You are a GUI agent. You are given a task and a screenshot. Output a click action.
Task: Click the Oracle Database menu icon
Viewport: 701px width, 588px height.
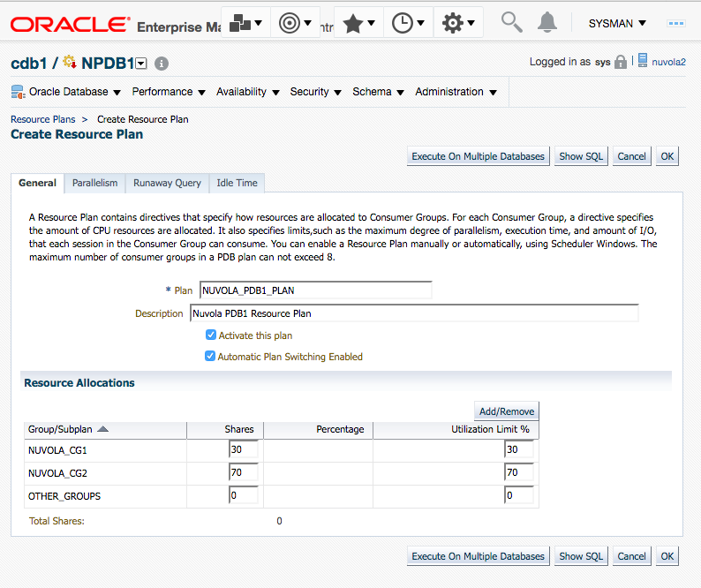pyautogui.click(x=18, y=92)
